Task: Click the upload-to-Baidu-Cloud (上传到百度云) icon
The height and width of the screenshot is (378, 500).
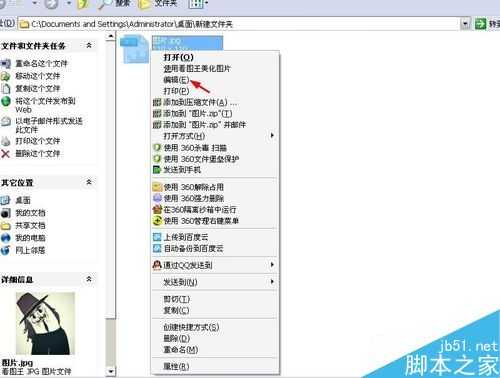Action: tap(157, 237)
